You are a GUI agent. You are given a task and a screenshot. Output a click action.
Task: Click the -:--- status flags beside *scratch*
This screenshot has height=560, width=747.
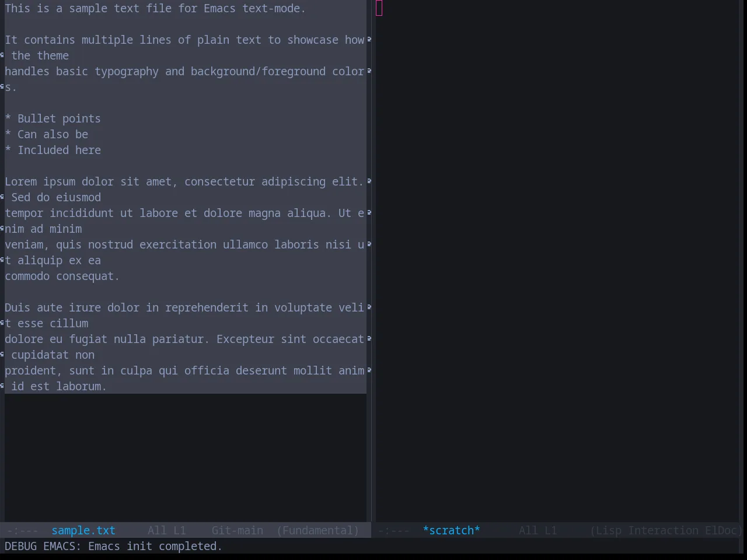[394, 530]
